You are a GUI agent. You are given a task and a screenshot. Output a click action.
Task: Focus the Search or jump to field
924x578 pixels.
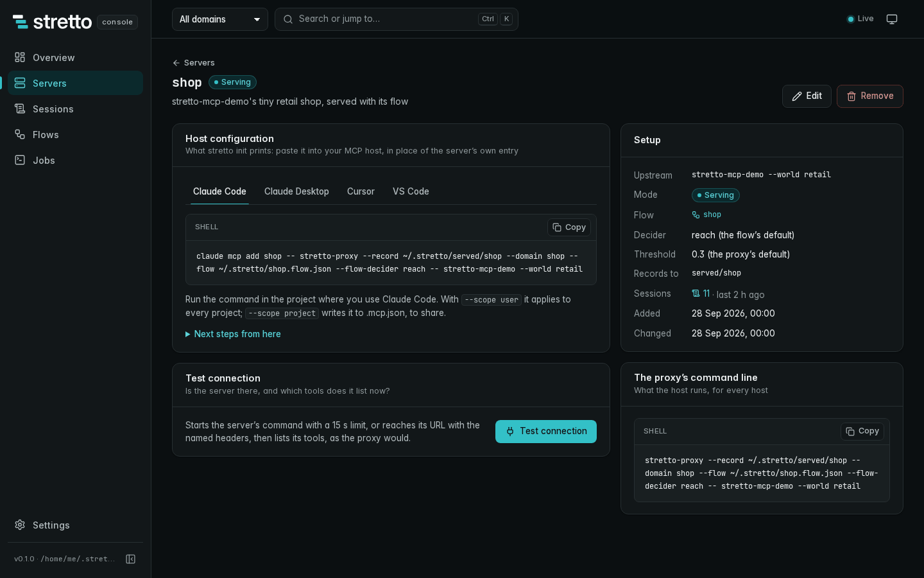point(396,19)
